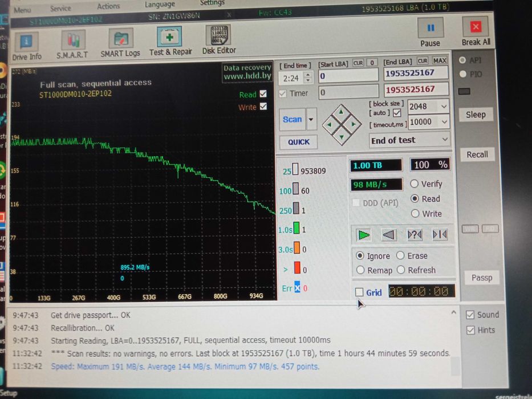Image resolution: width=532 pixels, height=399 pixels.
Task: Click the Passp button
Action: (x=481, y=278)
